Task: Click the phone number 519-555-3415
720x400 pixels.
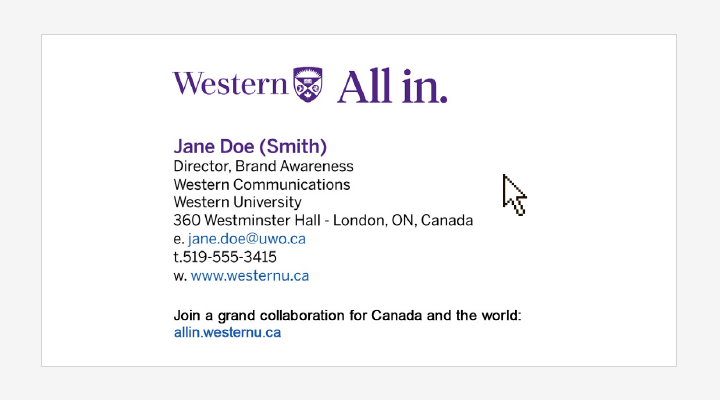Action: [230, 257]
